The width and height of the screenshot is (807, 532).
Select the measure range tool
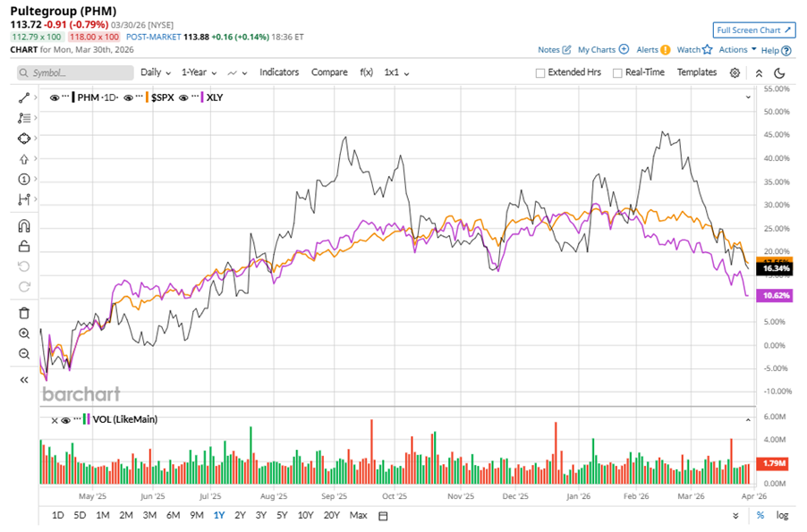(x=23, y=199)
